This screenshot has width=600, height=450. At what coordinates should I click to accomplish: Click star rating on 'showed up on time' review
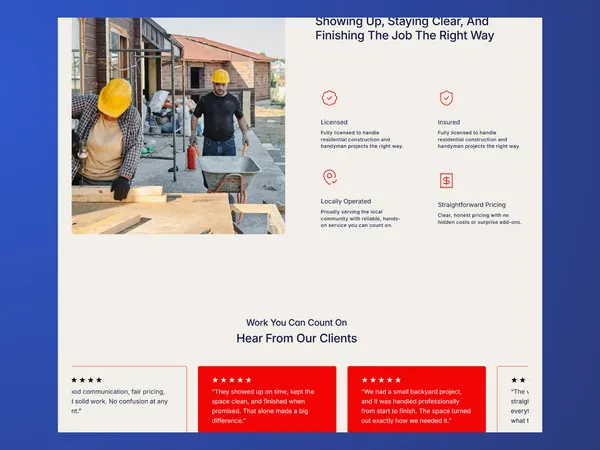point(232,380)
